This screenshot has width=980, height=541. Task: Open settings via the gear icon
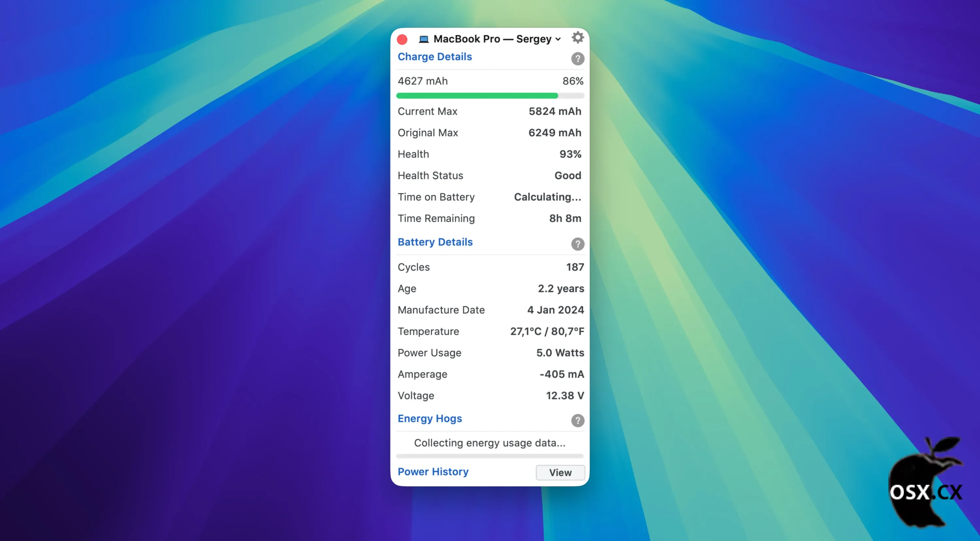coord(578,38)
